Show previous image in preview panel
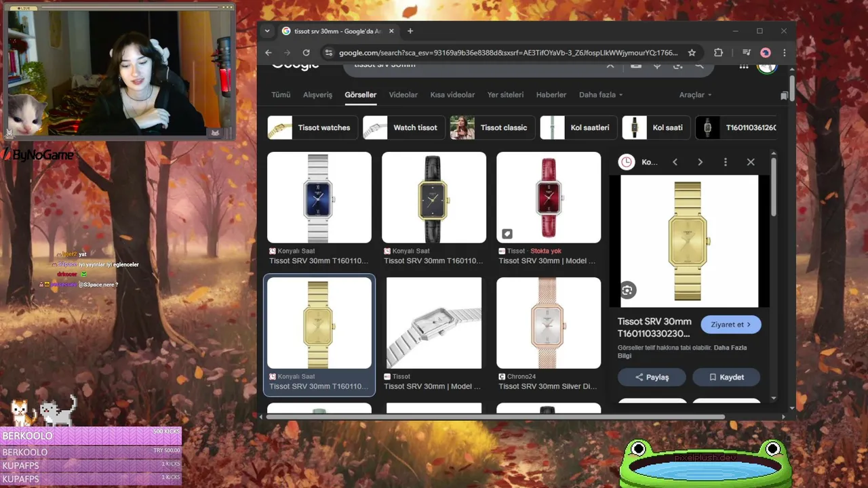 pos(675,162)
